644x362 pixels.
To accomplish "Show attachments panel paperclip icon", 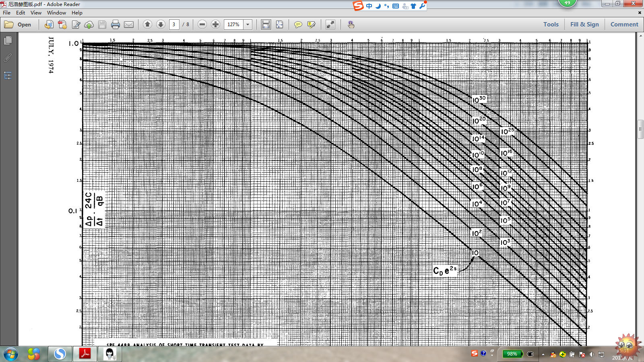I will (x=8, y=58).
